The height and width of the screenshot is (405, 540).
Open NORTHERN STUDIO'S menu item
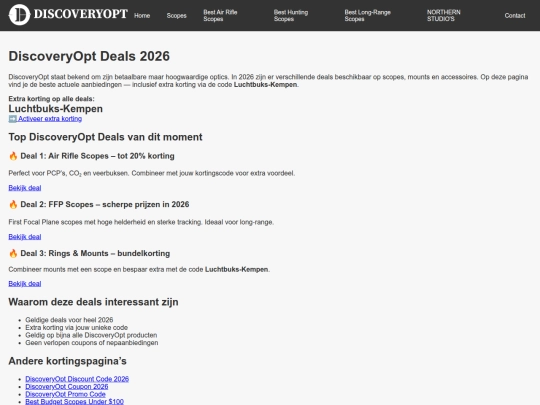(x=444, y=15)
